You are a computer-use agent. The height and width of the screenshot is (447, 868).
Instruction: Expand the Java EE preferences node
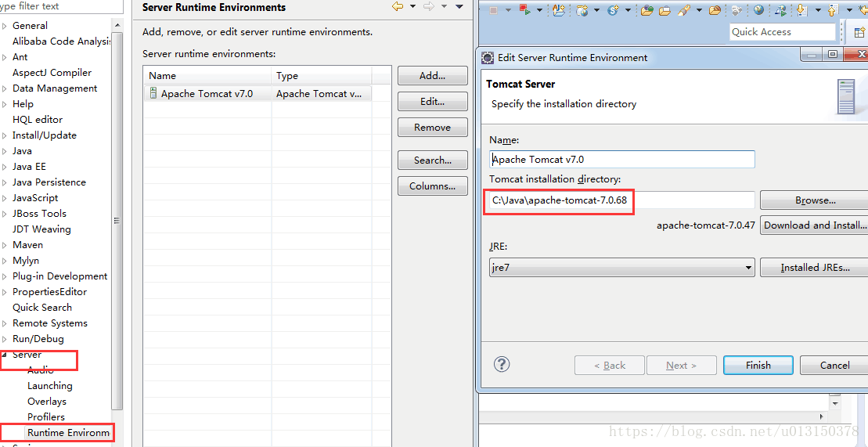(5, 167)
